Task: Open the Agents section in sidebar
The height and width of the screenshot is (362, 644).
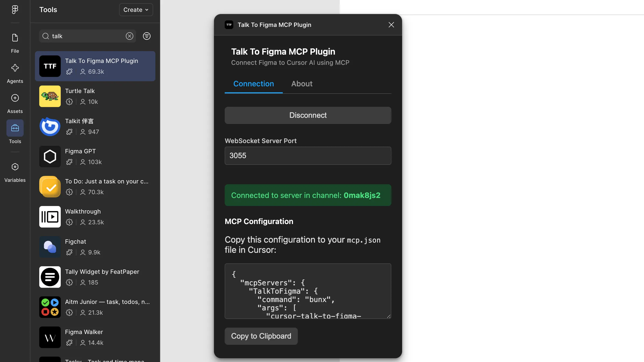Action: coord(15,73)
